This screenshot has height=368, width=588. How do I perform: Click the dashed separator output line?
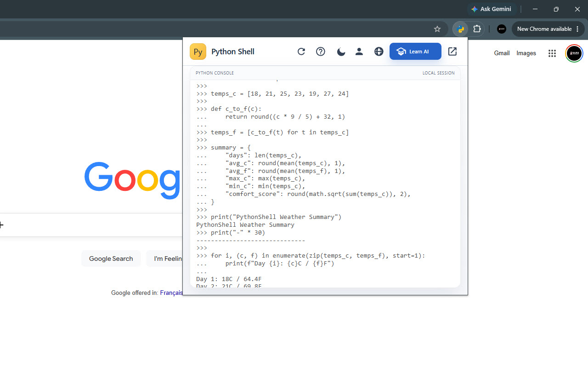pyautogui.click(x=250, y=241)
